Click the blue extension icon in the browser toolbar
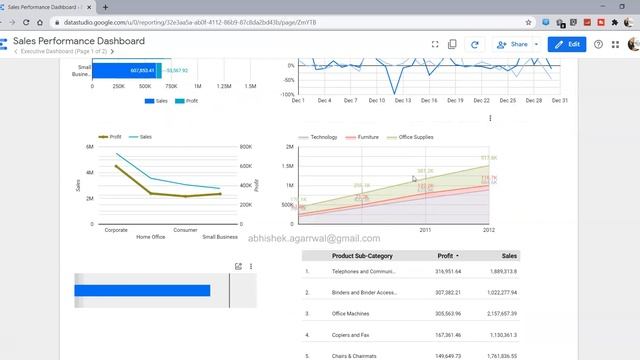Screen dimensions: 640x360 coord(546,22)
